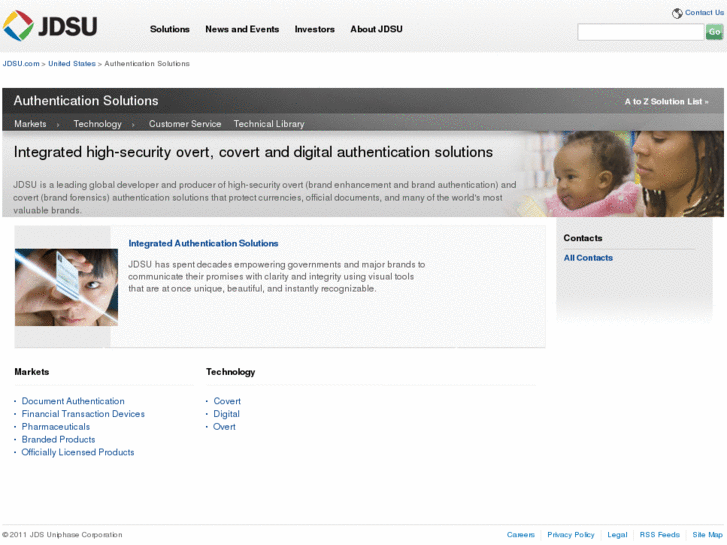Click the globe icon beside Contact Us
Image resolution: width=727 pixels, height=545 pixels.
[x=677, y=13]
